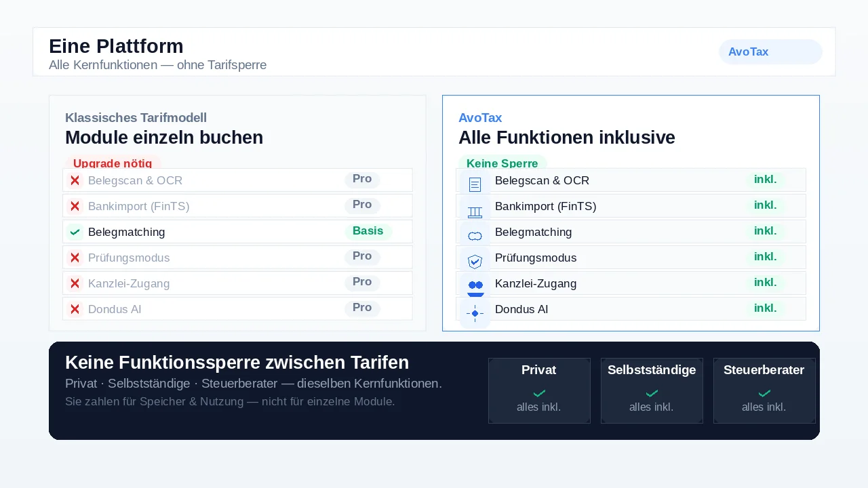Click the bank icon for AvoTax Bankimport (FinTS)

tap(475, 212)
